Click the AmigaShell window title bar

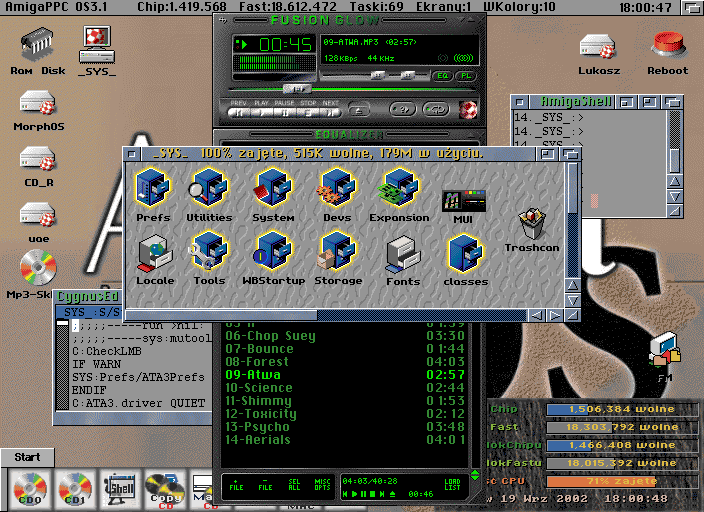[x=576, y=102]
